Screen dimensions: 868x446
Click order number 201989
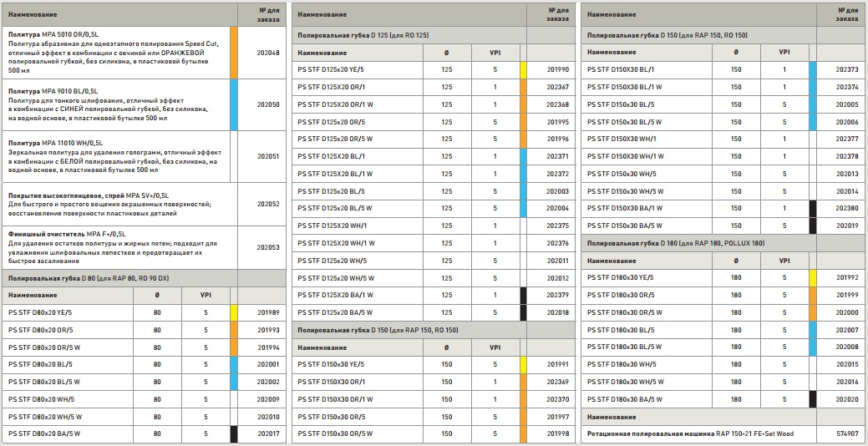click(268, 312)
